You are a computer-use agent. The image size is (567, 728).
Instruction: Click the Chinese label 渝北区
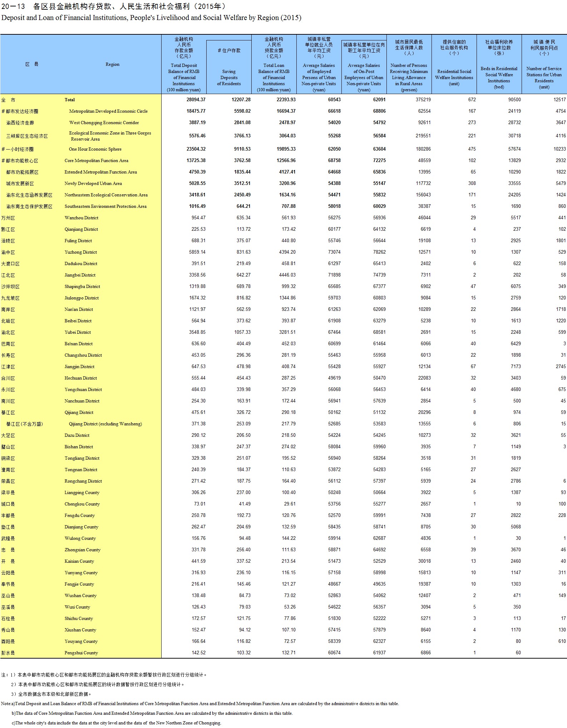(8, 332)
